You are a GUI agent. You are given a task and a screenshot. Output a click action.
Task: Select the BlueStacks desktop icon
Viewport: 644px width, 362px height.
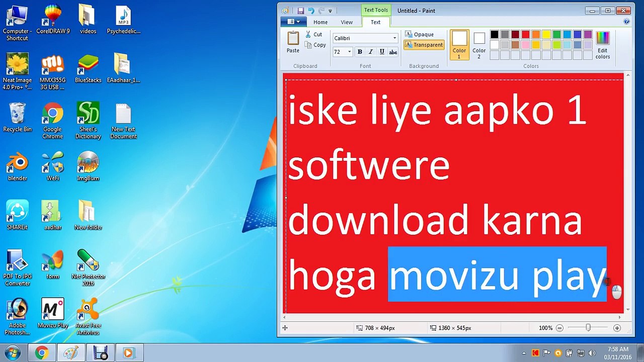[88, 69]
